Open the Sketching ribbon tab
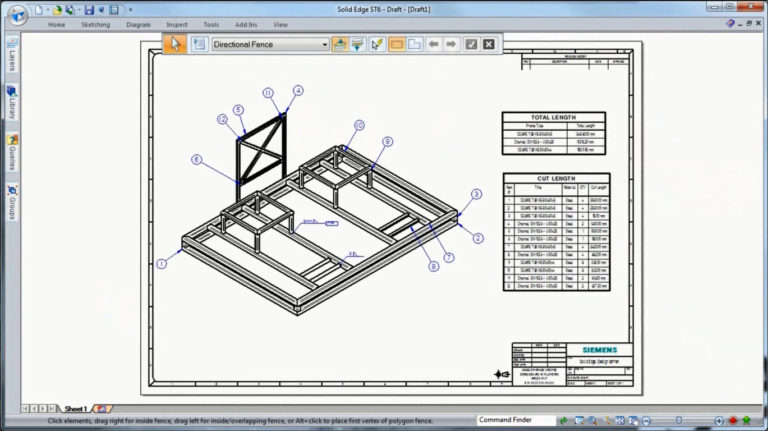Screen dimensions: 768x431 (x=96, y=24)
